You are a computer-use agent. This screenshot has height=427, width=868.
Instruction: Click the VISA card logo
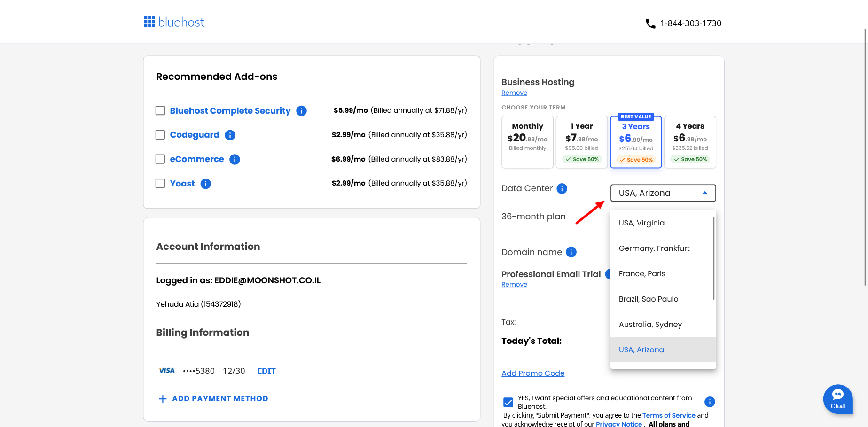point(166,371)
